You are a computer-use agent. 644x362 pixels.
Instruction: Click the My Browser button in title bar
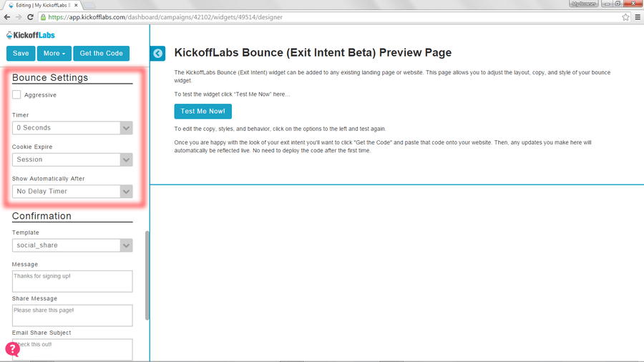click(x=583, y=4)
